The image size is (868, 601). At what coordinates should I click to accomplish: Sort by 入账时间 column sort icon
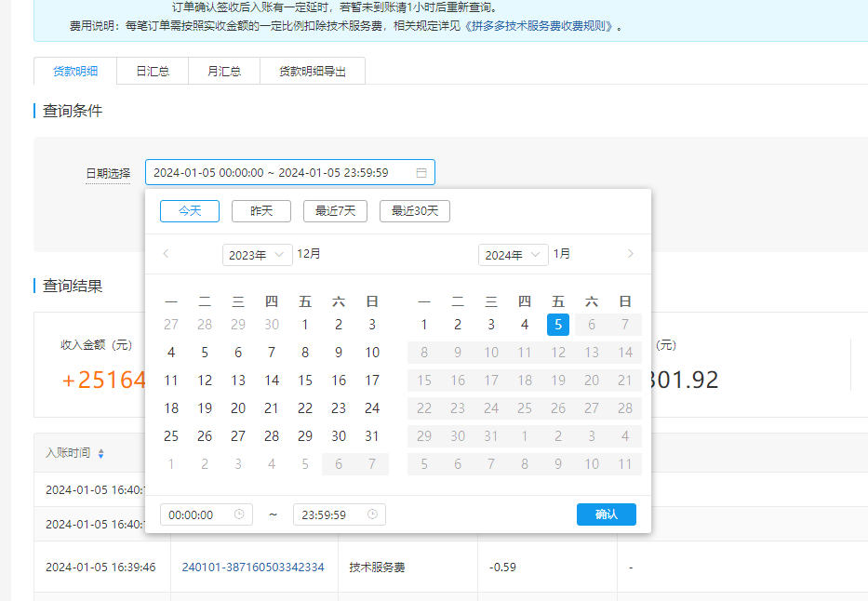point(101,453)
